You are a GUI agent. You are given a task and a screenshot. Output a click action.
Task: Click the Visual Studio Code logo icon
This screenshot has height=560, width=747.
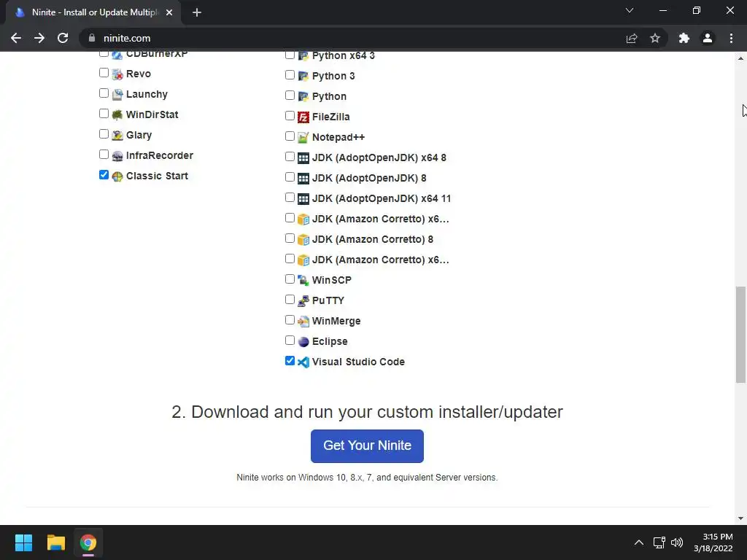303,362
